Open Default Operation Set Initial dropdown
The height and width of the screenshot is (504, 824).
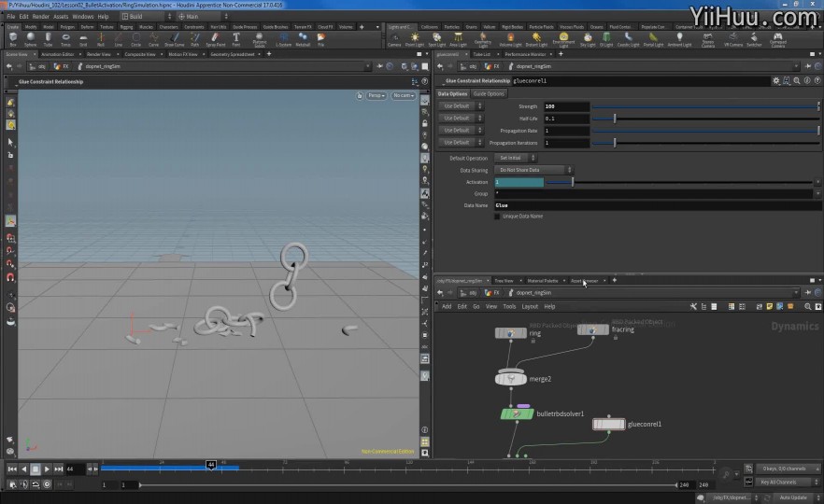pyautogui.click(x=515, y=158)
